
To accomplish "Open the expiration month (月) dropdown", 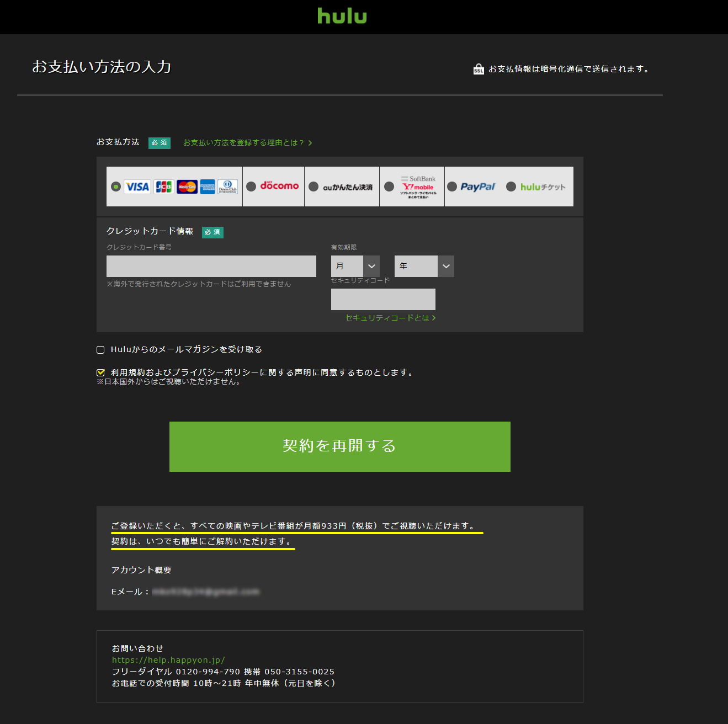I will [x=355, y=266].
